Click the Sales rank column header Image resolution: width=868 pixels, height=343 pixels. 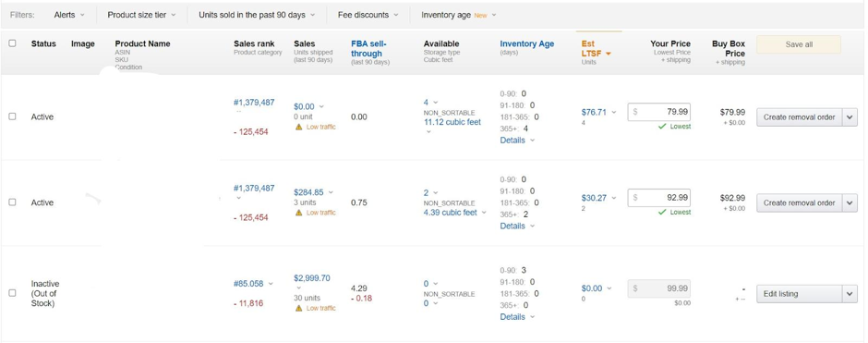(x=254, y=43)
